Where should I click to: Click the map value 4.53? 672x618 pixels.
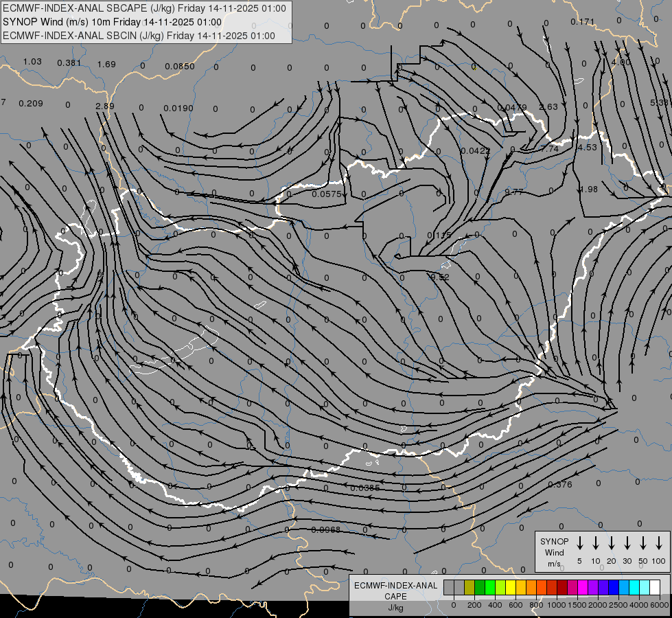[587, 147]
